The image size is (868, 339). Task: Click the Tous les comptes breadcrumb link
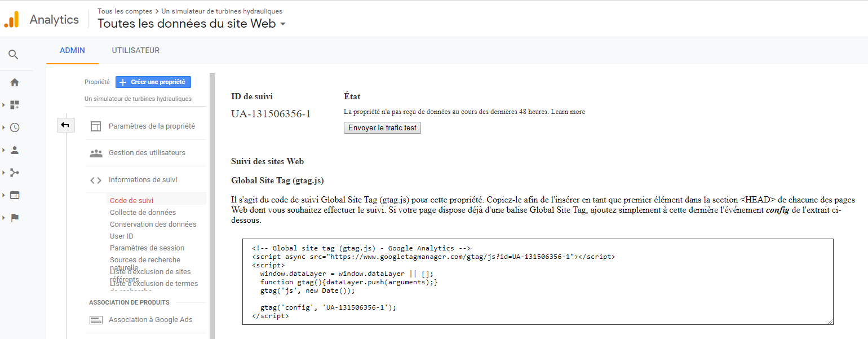[125, 11]
